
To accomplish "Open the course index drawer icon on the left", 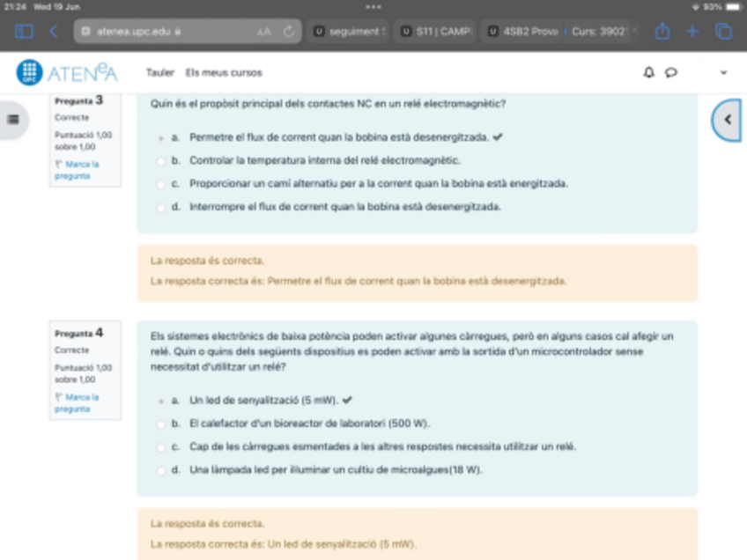I will click(x=13, y=119).
